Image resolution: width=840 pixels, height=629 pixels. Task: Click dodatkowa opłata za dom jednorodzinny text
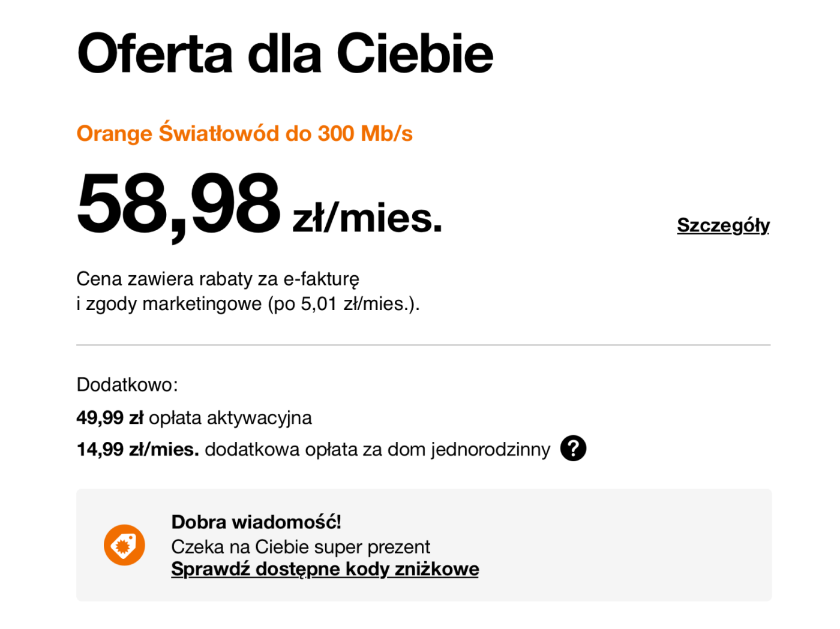coord(377,449)
